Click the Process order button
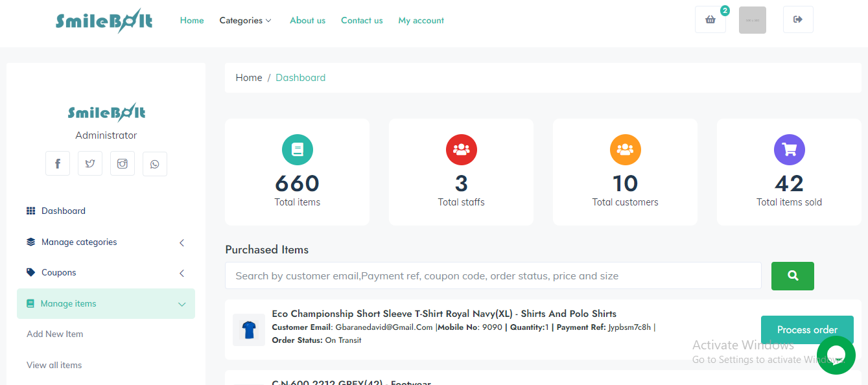This screenshot has width=868, height=385. click(806, 330)
